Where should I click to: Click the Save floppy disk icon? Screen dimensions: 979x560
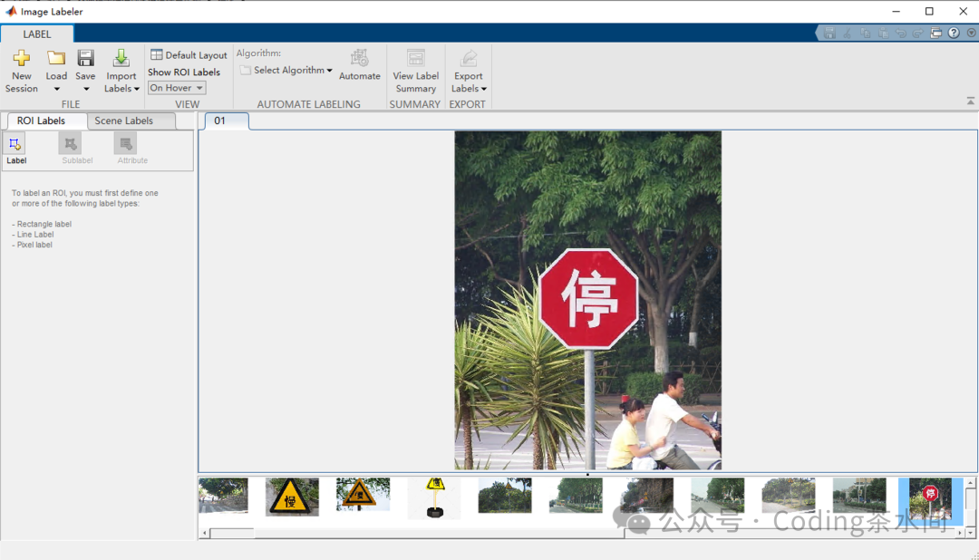[85, 58]
